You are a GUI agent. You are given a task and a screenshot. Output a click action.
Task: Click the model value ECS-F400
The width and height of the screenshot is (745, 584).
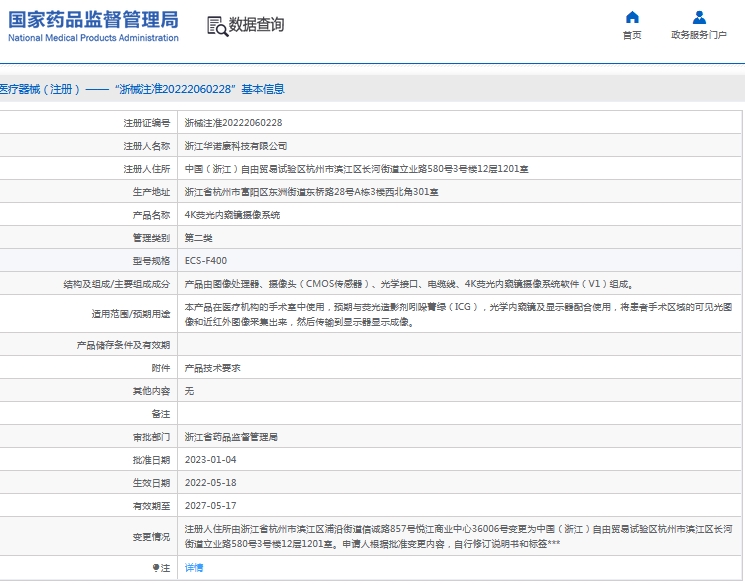206,261
